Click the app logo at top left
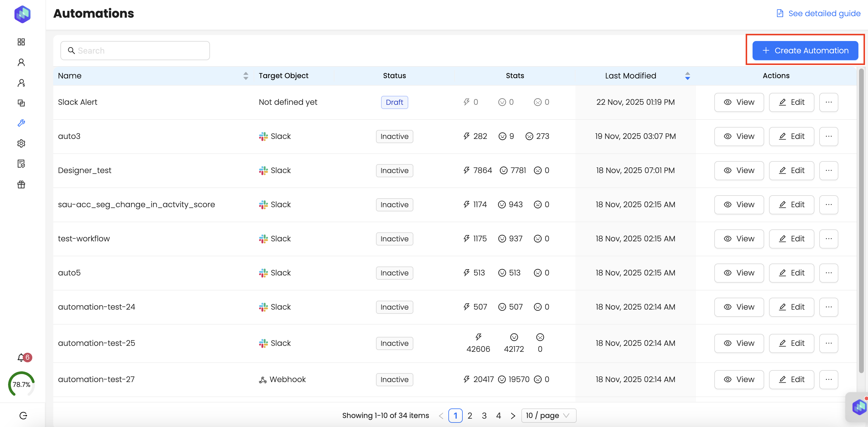This screenshot has height=427, width=868. [22, 14]
